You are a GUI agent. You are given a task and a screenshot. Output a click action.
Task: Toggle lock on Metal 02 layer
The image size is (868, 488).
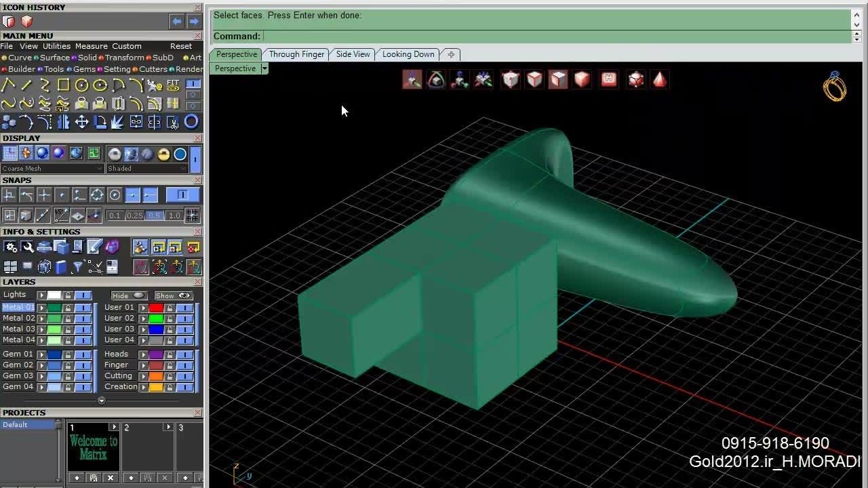68,319
